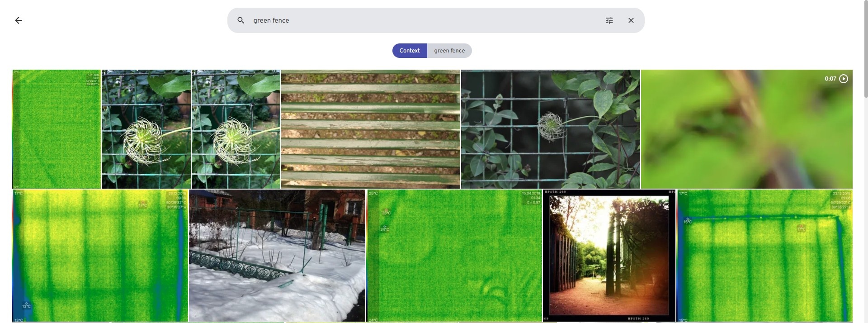Open the vintage framed garden path photo

609,256
